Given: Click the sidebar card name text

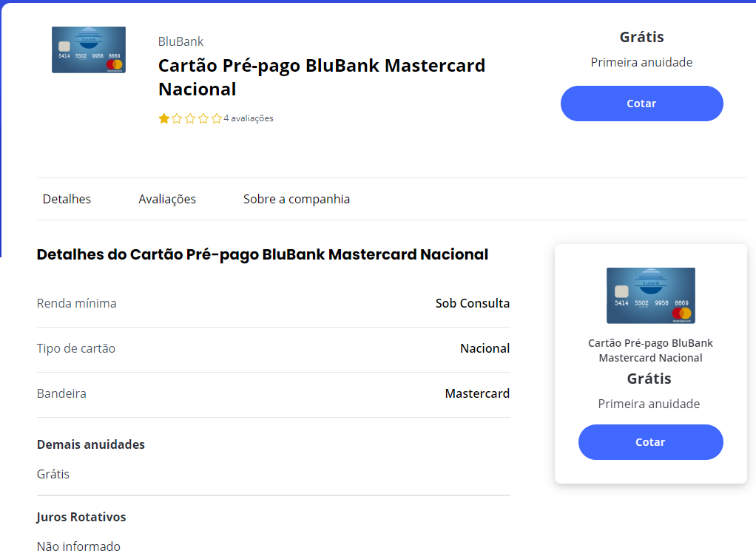Looking at the screenshot, I should click(650, 350).
